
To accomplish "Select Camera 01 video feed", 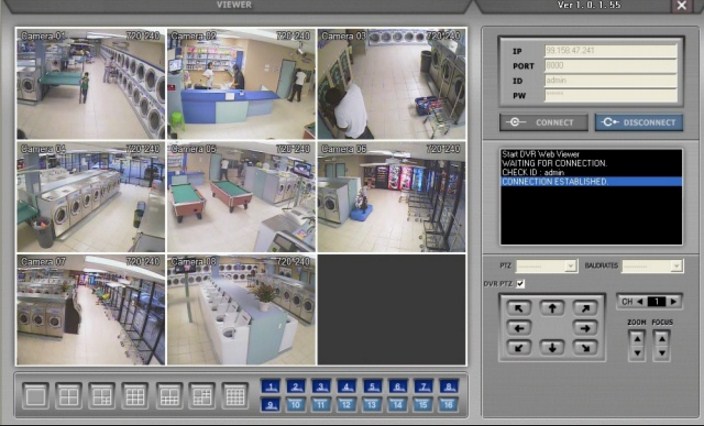I will click(91, 83).
